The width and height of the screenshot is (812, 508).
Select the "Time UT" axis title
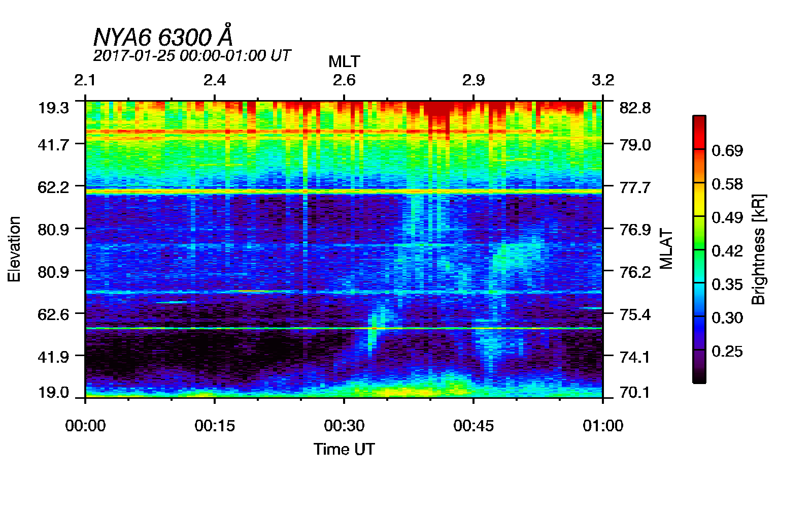(344, 449)
